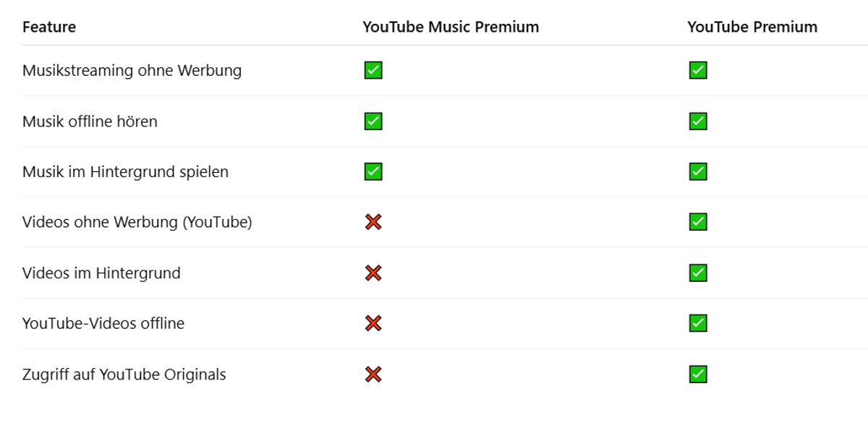Click the 'YouTube-Videos offline' row label
Image resolution: width=868 pixels, height=428 pixels.
(x=103, y=324)
